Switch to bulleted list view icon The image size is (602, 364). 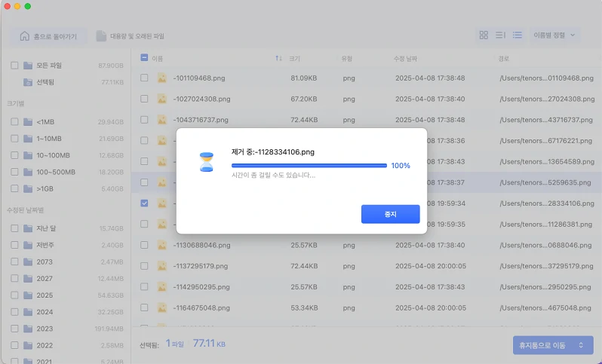click(x=518, y=35)
